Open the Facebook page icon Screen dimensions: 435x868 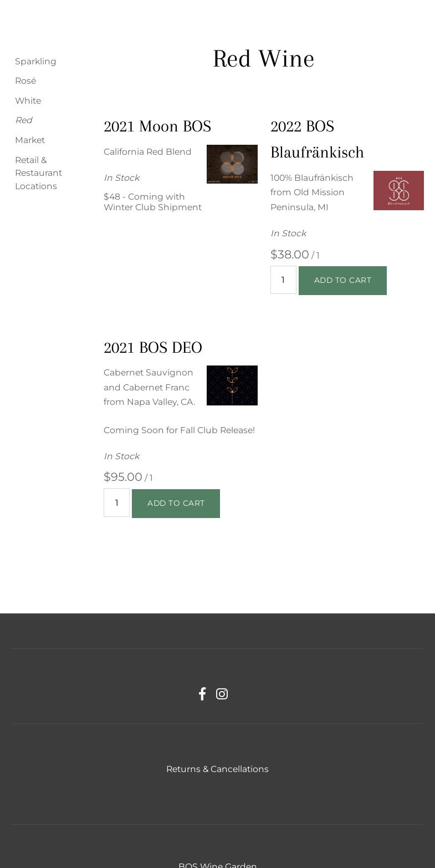tap(202, 694)
